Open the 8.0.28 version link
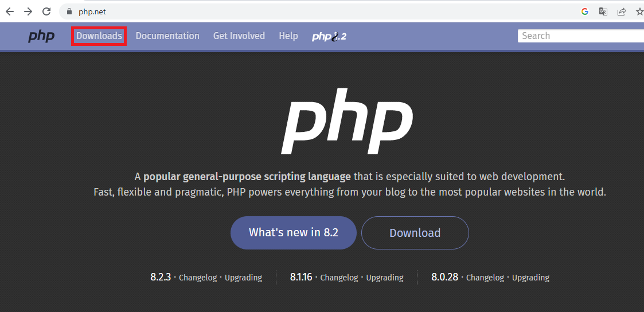 (445, 277)
